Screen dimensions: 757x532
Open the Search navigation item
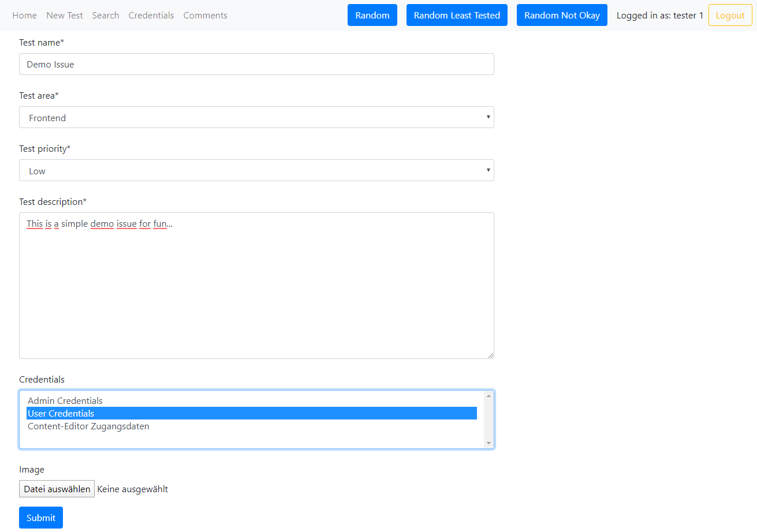(x=106, y=16)
